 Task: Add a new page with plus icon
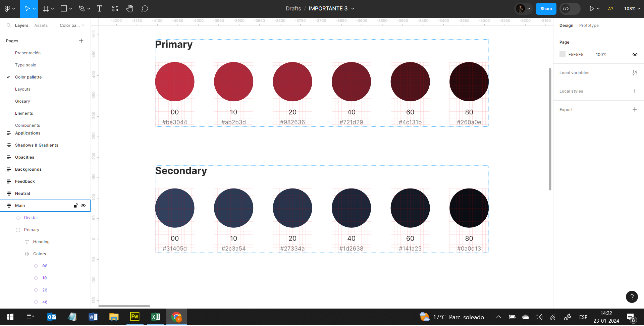81,41
